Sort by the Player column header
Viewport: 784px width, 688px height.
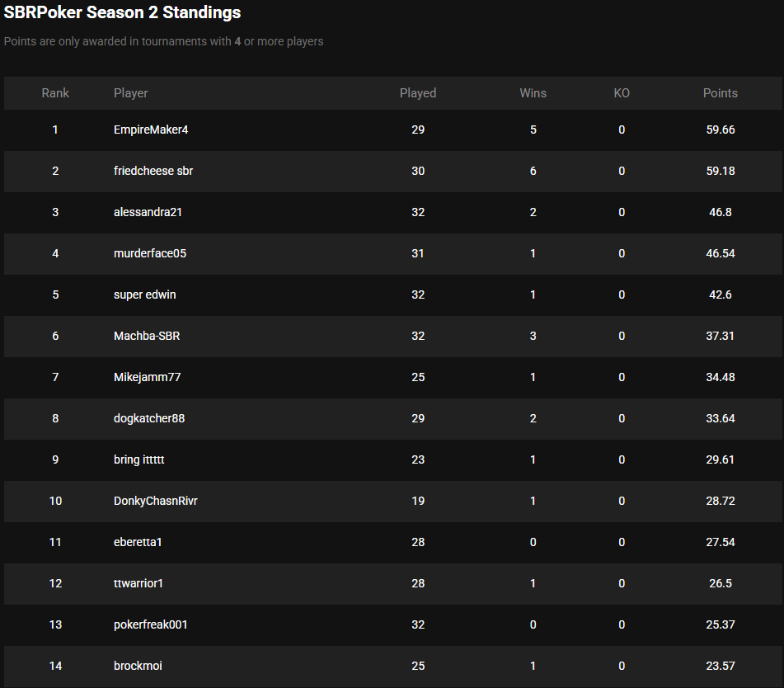[x=131, y=93]
